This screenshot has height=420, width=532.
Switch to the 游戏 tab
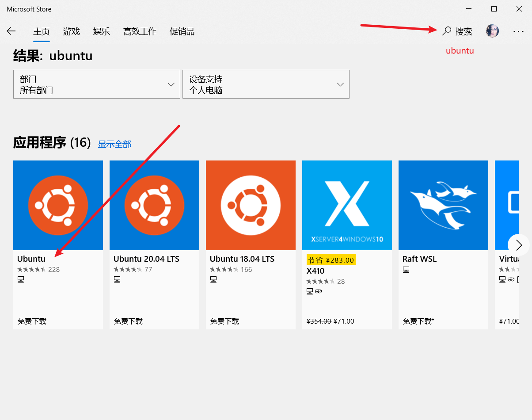[72, 31]
